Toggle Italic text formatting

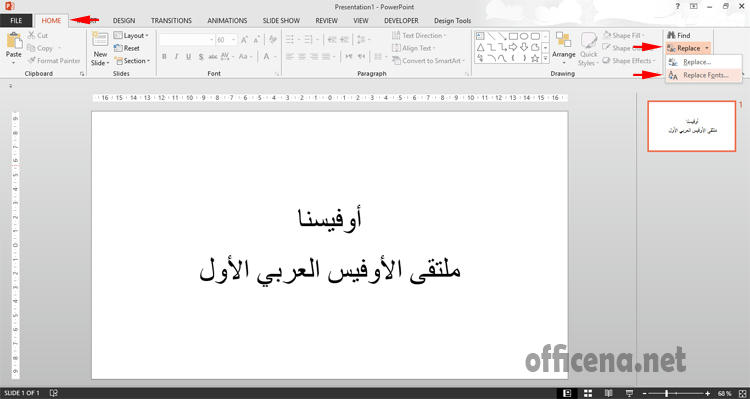(176, 56)
